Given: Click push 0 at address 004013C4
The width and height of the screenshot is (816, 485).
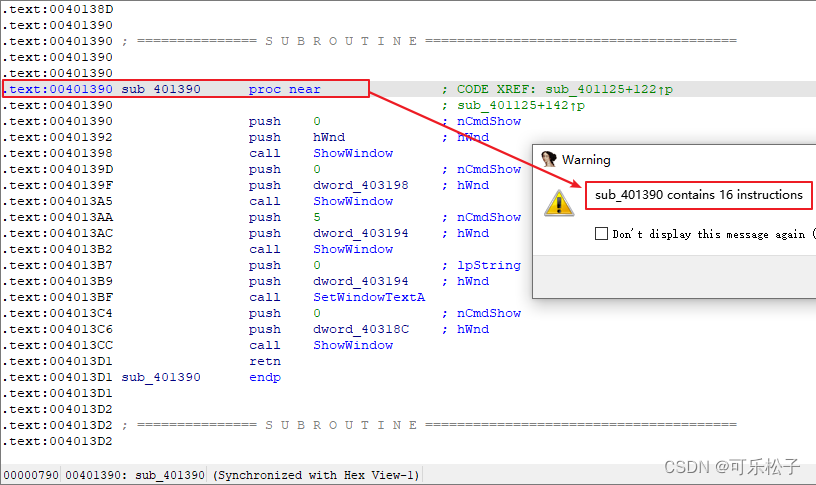Looking at the screenshot, I should tap(285, 313).
